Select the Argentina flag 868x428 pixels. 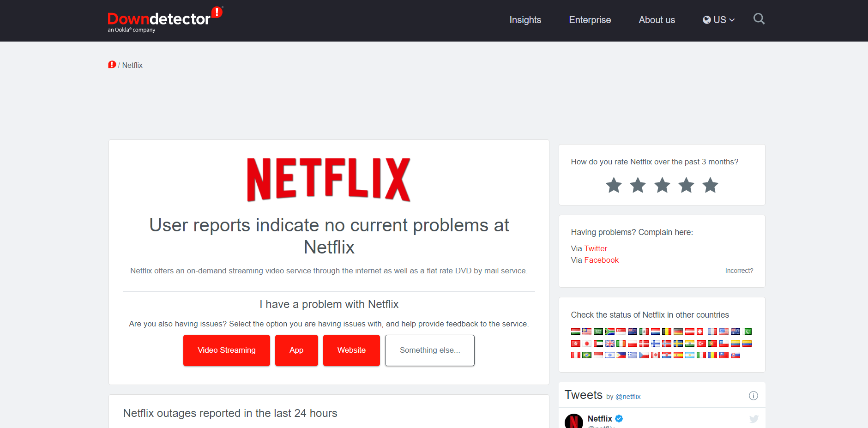click(690, 355)
